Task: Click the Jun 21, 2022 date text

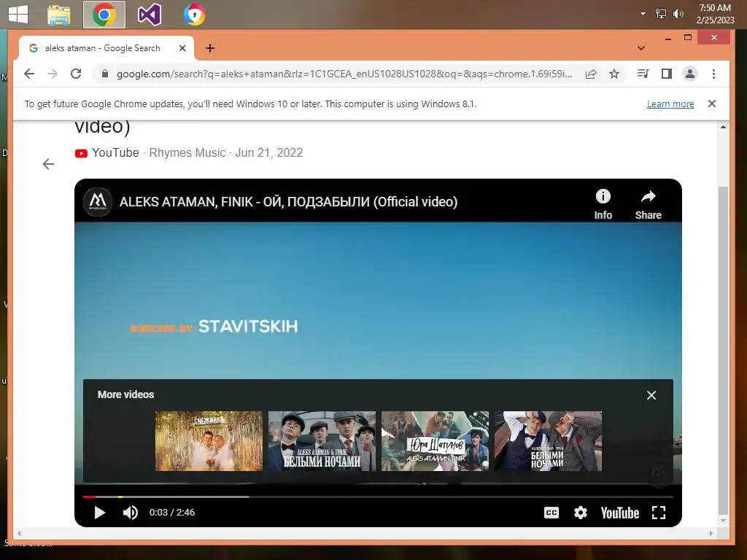Action: pyautogui.click(x=268, y=153)
